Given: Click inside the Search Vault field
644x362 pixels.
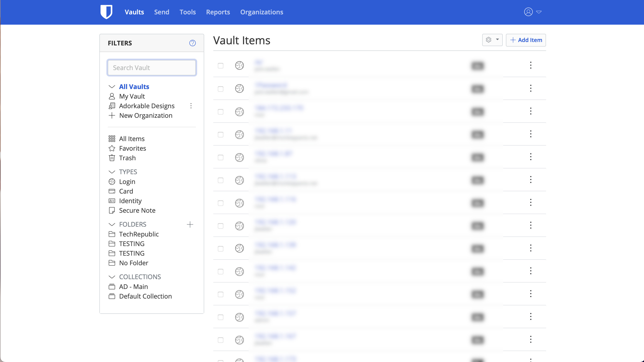Looking at the screenshot, I should tap(152, 68).
